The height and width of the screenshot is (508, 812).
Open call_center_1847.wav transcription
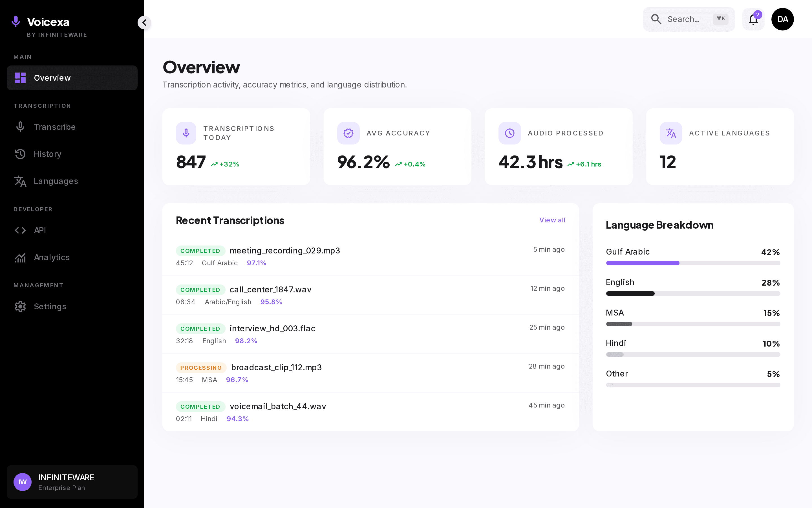tap(370, 295)
